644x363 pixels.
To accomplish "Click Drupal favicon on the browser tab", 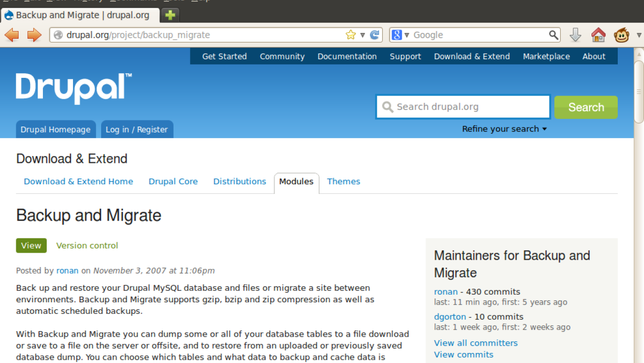I will click(9, 15).
